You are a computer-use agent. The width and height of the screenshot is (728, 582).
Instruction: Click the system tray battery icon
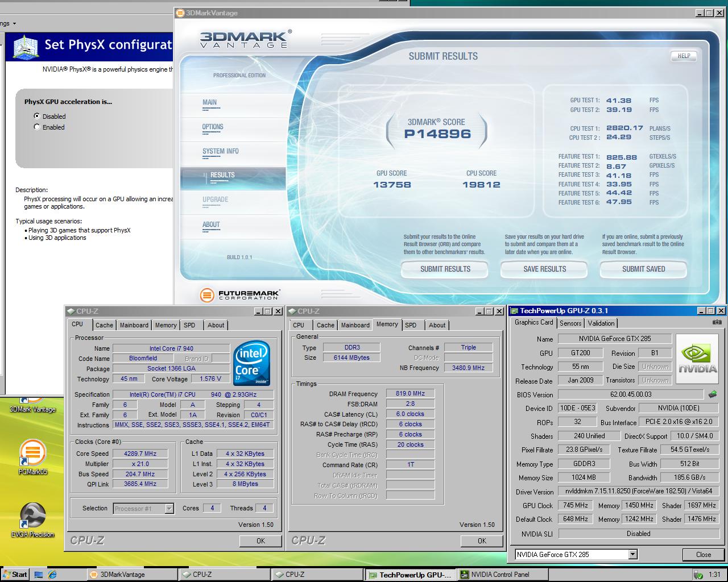pos(697,575)
